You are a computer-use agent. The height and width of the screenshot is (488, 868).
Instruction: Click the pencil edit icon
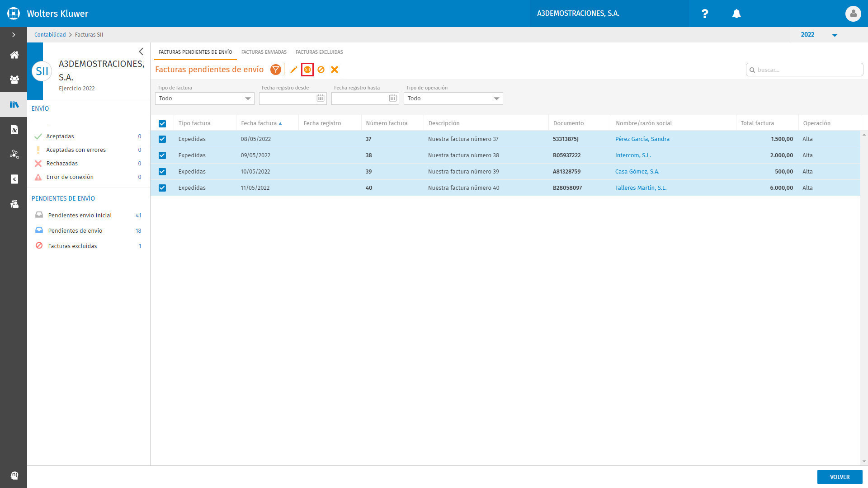(x=294, y=70)
